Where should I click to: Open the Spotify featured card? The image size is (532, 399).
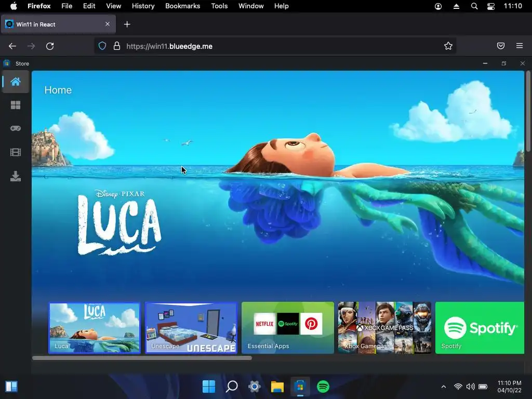point(480,328)
